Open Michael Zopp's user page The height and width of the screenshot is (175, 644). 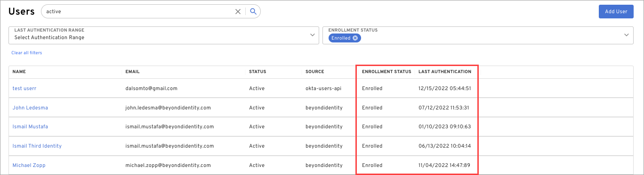[29, 165]
